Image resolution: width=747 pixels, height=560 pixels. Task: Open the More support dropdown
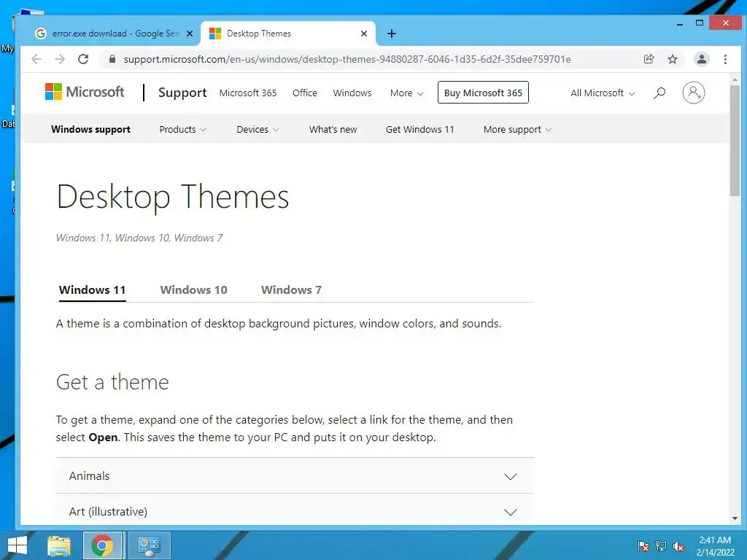(517, 130)
